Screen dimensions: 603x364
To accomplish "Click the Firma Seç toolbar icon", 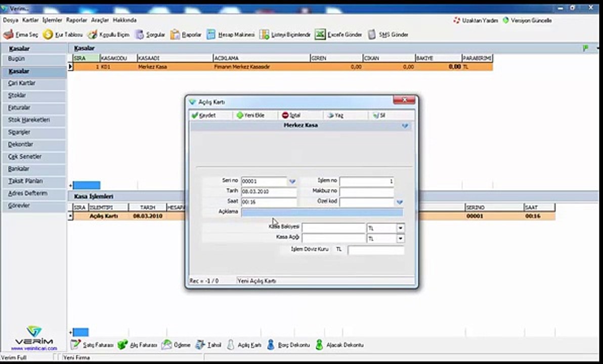I will [x=9, y=34].
